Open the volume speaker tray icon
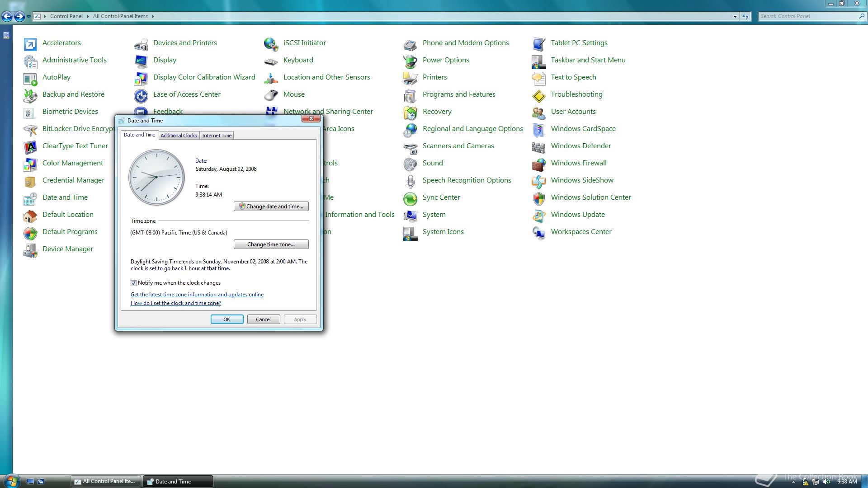This screenshot has width=868, height=488. tap(826, 482)
